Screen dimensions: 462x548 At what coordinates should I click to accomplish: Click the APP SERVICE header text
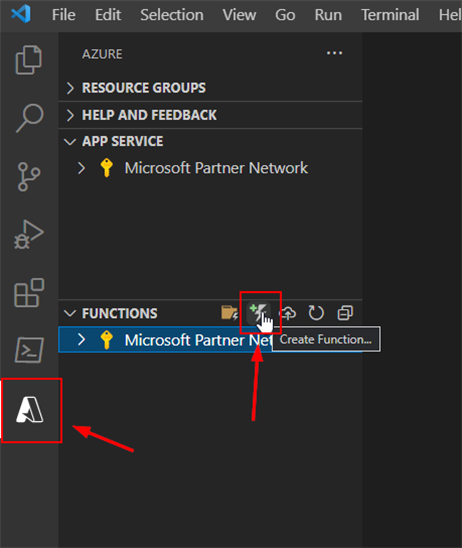pos(122,142)
